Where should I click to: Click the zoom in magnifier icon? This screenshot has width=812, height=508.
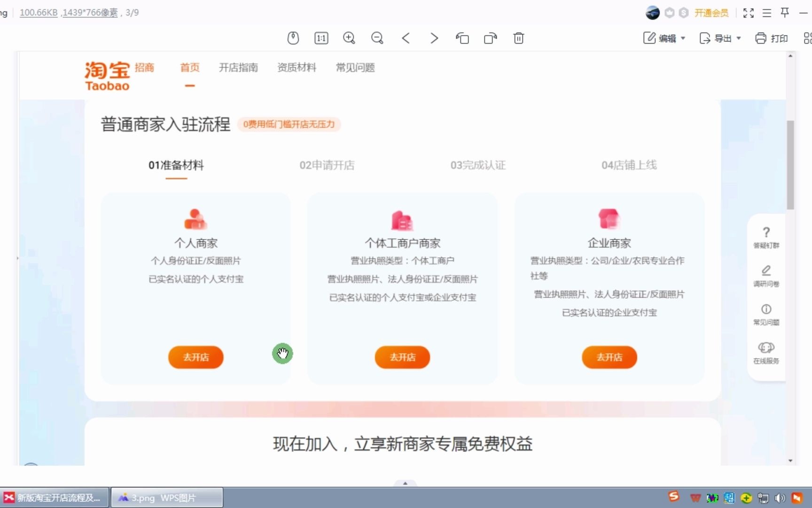pyautogui.click(x=349, y=38)
